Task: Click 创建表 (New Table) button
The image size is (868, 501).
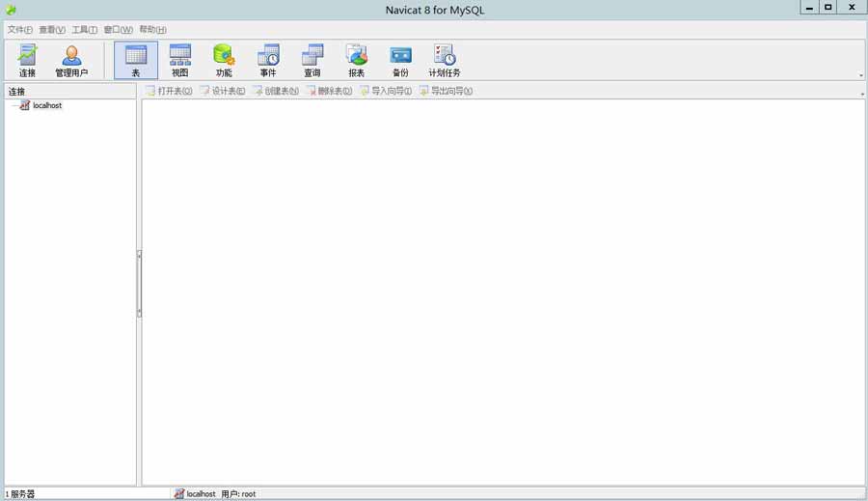Action: click(276, 91)
